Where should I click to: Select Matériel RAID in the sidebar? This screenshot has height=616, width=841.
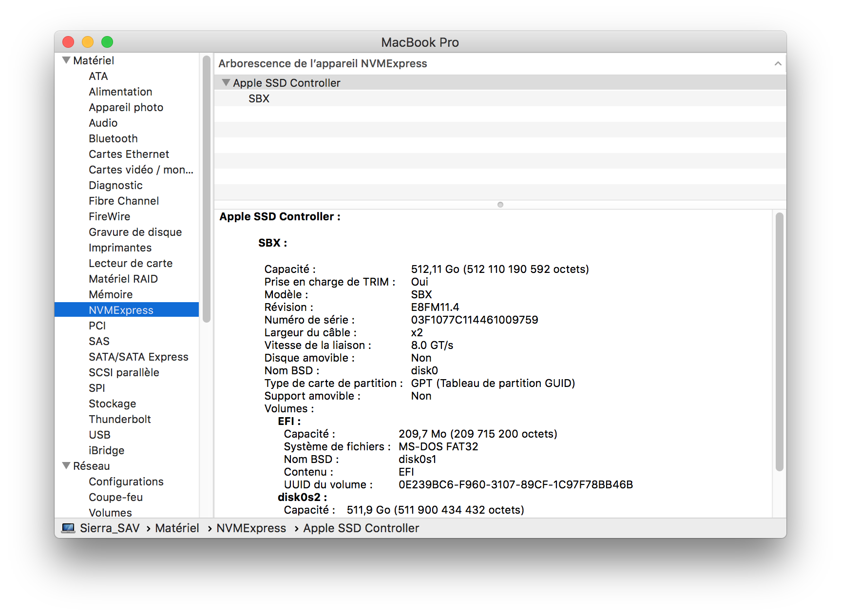click(x=123, y=279)
